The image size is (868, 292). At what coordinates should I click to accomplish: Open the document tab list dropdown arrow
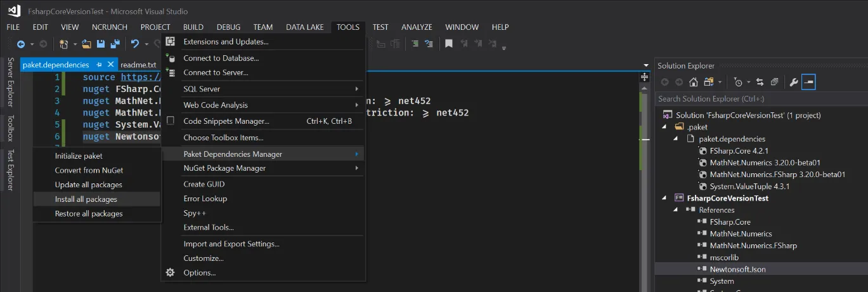point(645,65)
